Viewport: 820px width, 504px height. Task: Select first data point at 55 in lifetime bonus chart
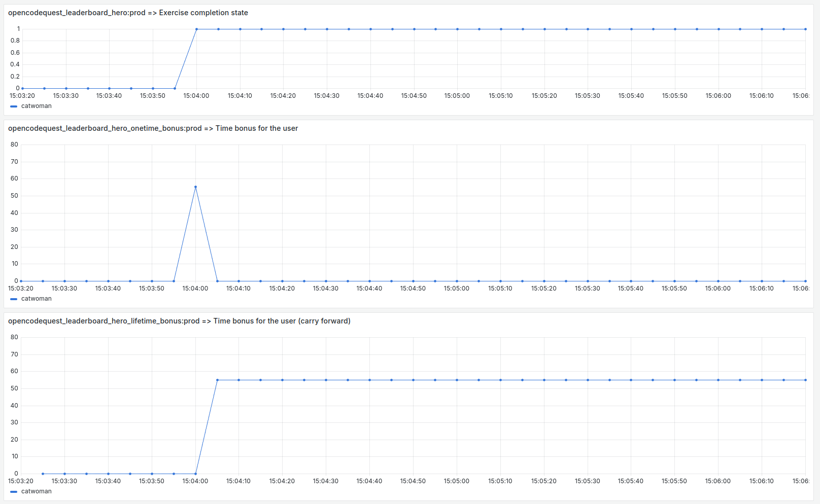point(217,380)
